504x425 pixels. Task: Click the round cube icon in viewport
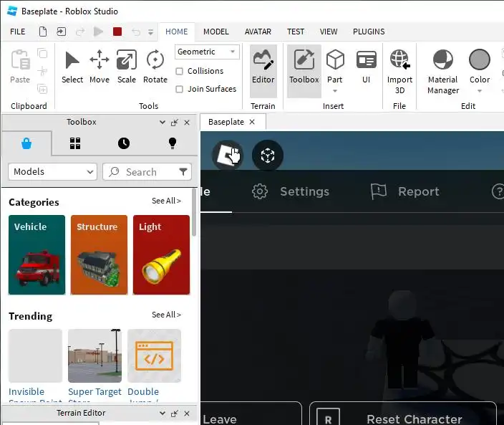[x=268, y=156]
